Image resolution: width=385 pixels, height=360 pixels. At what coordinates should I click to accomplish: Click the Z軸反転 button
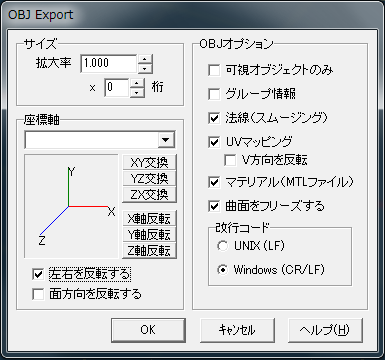pos(149,250)
